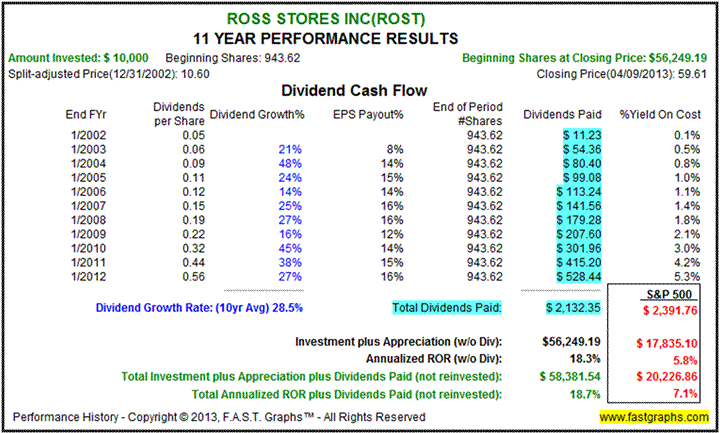Select the highlighted $ 99.08 dividends paid cell
This screenshot has width=720, height=433.
click(582, 178)
